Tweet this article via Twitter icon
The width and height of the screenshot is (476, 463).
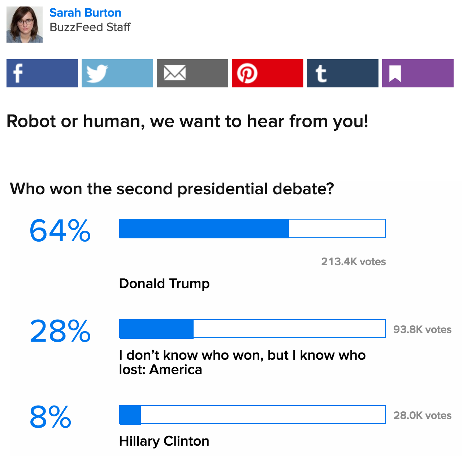pos(117,73)
